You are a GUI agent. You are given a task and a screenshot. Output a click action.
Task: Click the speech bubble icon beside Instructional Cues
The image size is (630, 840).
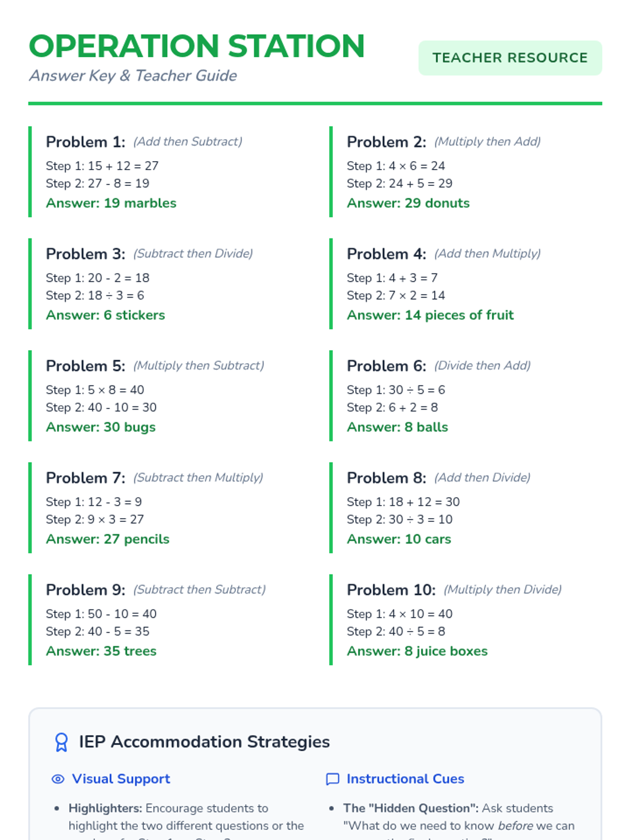[x=332, y=779]
